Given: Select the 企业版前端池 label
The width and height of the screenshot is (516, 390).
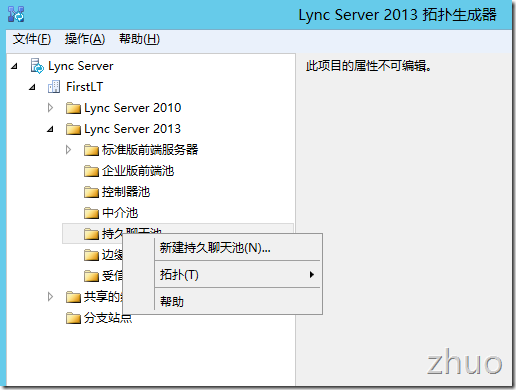Looking at the screenshot, I should click(138, 171).
